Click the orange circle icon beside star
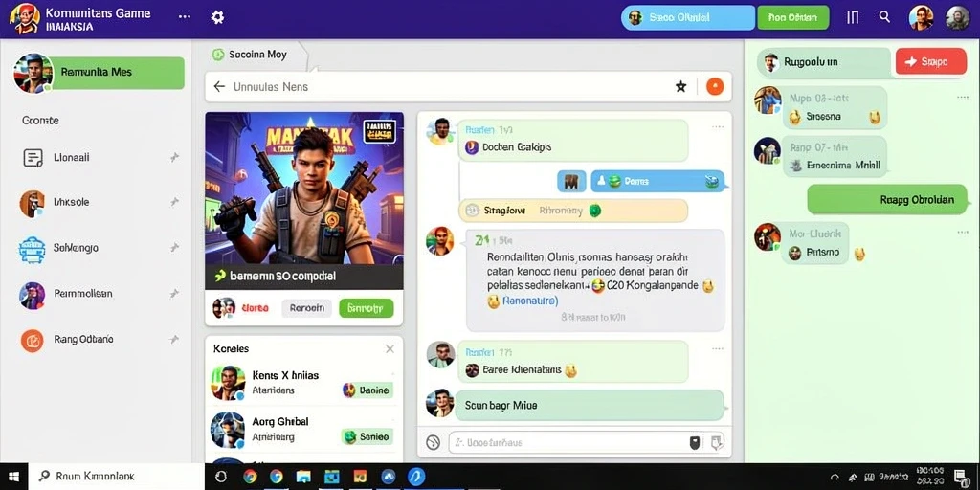This screenshot has width=980, height=490. (714, 87)
